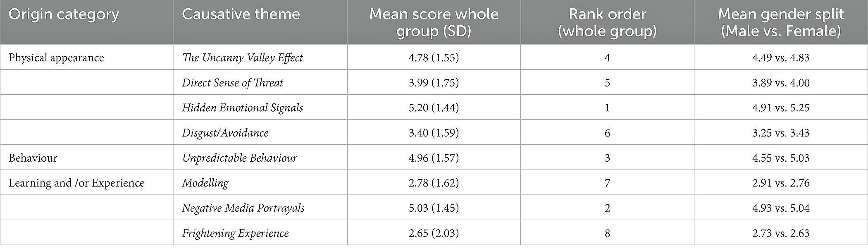This screenshot has height=249, width=868.
Task: Click the Unpredictable Behaviour theme cell
Action: [x=239, y=158]
